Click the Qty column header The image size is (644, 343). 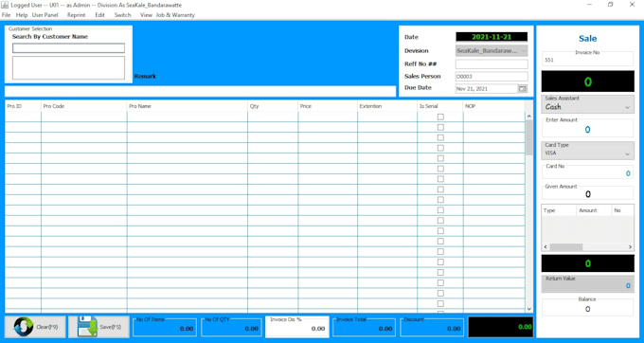pyautogui.click(x=273, y=106)
